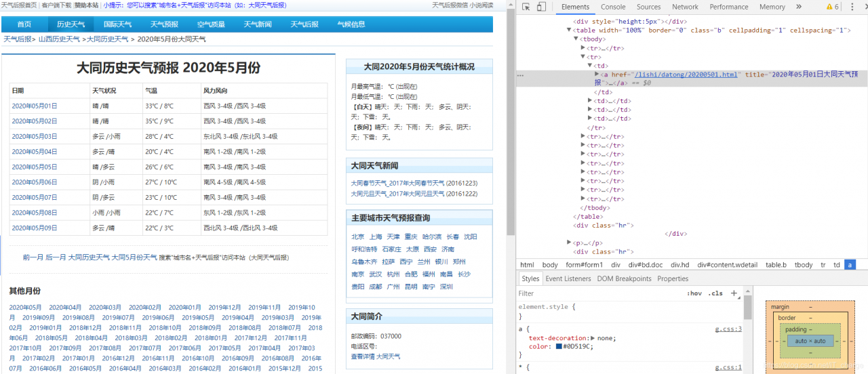Expand the selected anchor element node
Screen dimensions: 868x374
tap(597, 74)
